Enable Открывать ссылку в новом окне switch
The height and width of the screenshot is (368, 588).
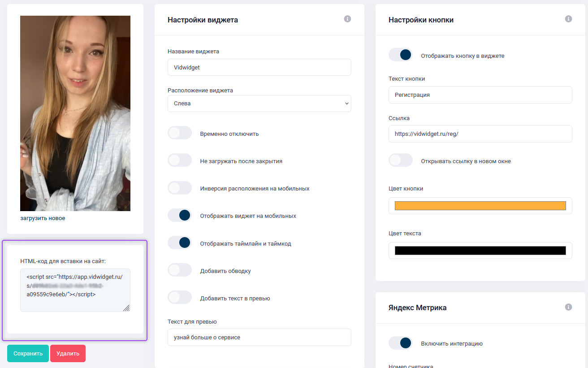(401, 160)
